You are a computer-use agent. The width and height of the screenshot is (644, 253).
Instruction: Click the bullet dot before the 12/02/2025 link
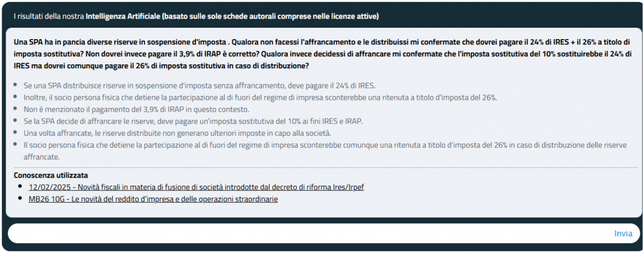[x=20, y=187]
